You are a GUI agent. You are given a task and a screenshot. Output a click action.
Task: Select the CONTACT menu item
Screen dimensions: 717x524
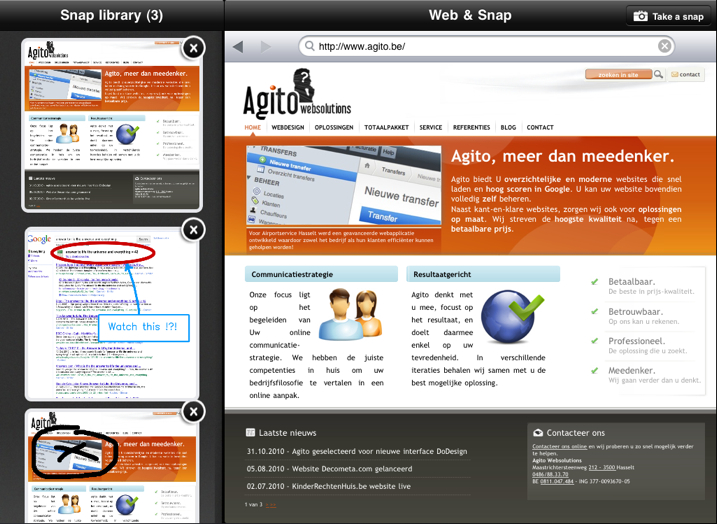pos(540,128)
